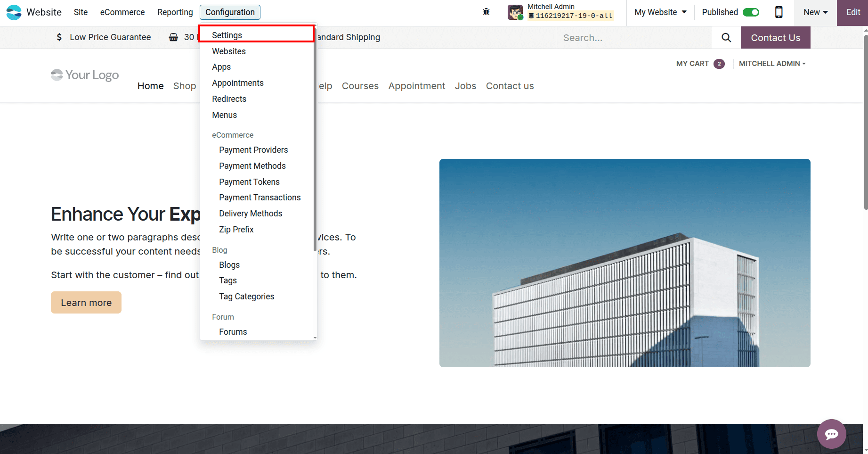Select Appointments menu entry
Screen dimensions: 868x454
coord(257,83)
